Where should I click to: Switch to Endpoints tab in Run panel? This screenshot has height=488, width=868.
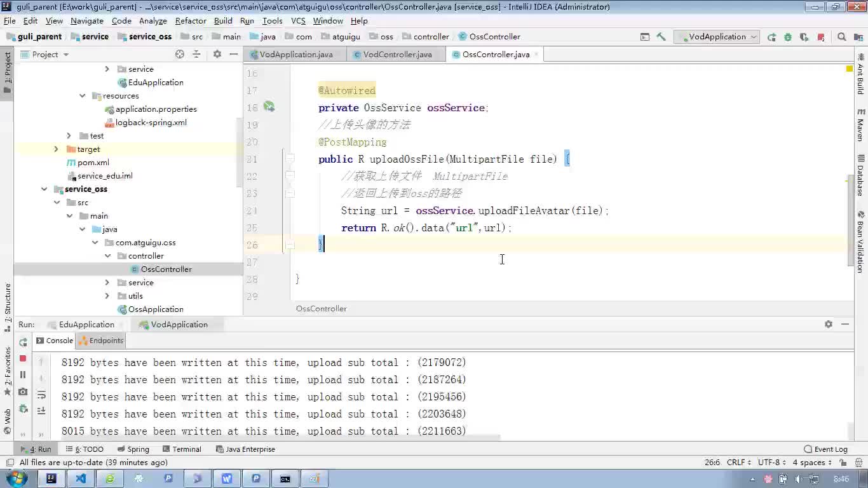coord(101,341)
